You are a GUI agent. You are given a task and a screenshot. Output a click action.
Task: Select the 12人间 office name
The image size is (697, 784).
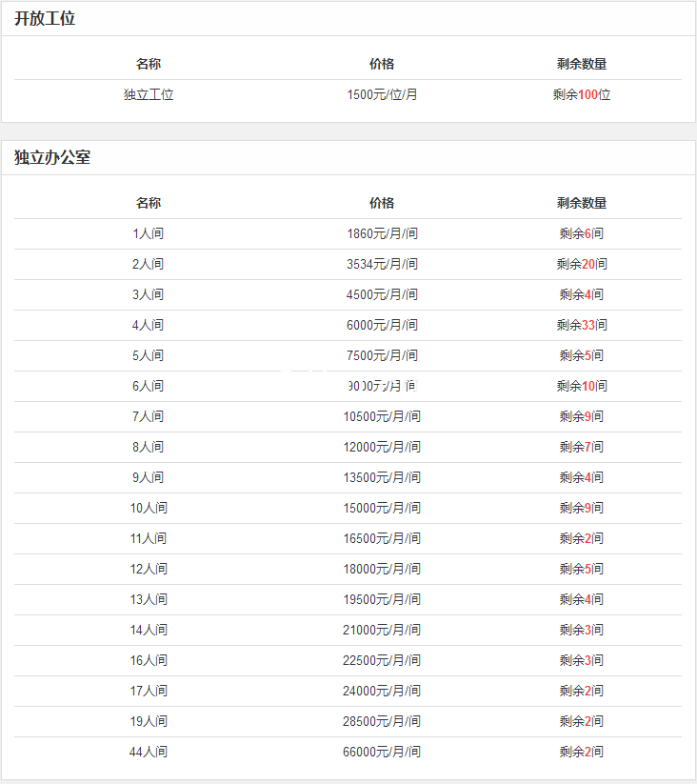coord(149,569)
